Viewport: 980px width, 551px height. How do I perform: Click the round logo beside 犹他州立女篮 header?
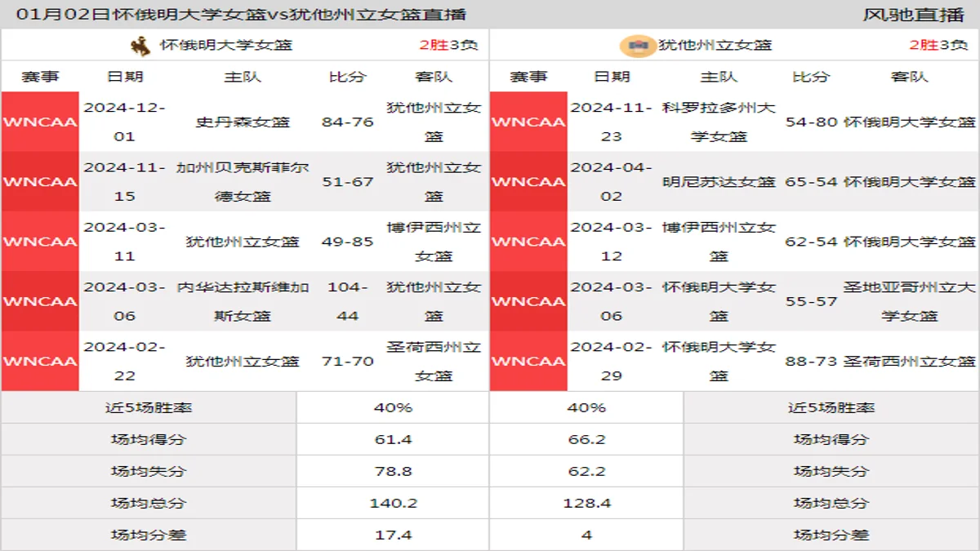coord(637,46)
